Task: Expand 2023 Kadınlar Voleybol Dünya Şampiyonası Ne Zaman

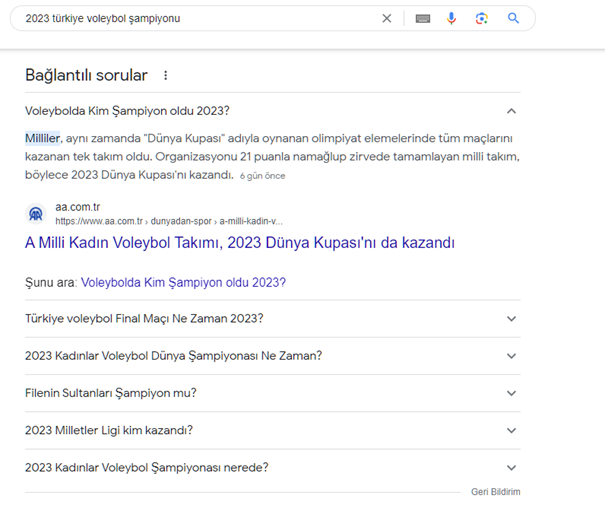Action: (x=272, y=356)
